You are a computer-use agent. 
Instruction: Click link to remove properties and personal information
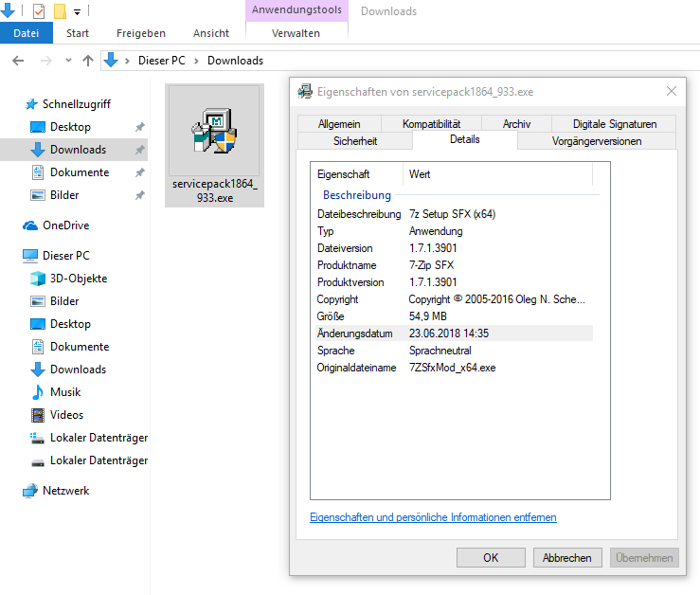(433, 517)
